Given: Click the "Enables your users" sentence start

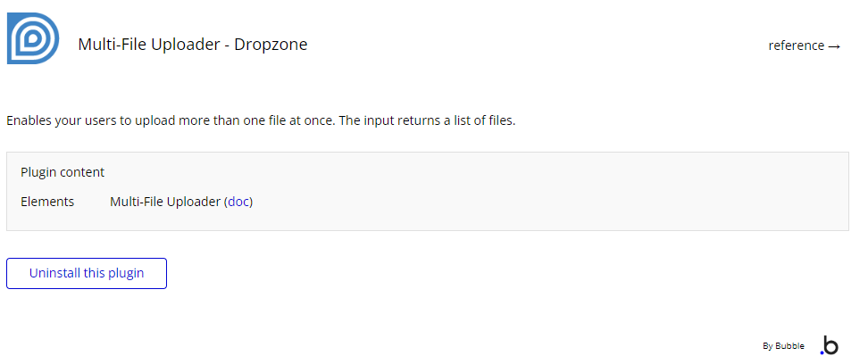Looking at the screenshot, I should (54, 120).
